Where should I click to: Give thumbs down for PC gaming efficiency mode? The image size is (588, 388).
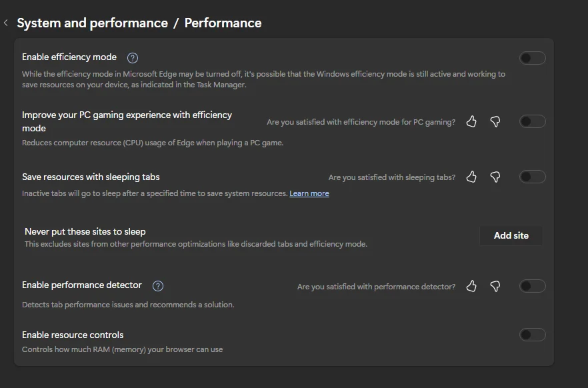(x=495, y=121)
